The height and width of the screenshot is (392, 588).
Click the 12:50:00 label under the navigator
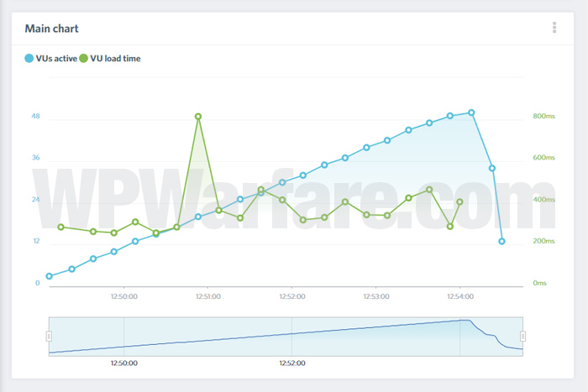click(x=124, y=363)
